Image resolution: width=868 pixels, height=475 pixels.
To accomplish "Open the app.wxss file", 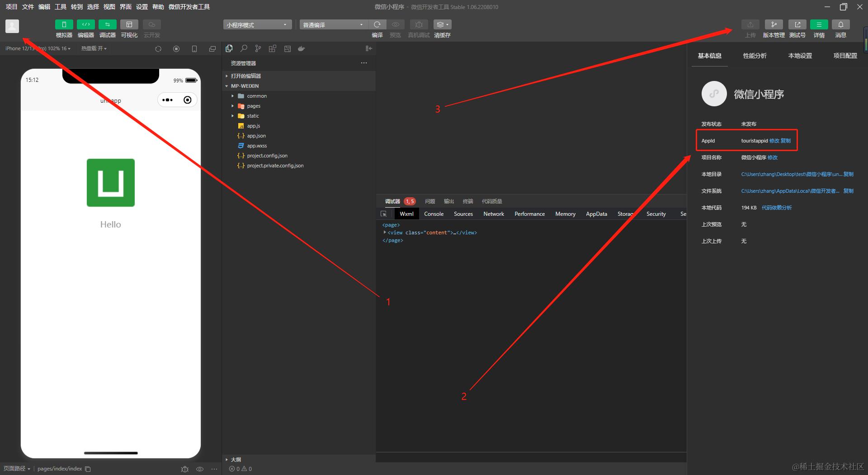I will coord(299,146).
